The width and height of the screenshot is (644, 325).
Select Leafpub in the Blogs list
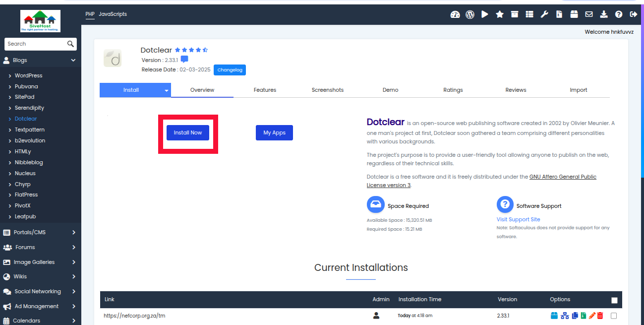(25, 216)
